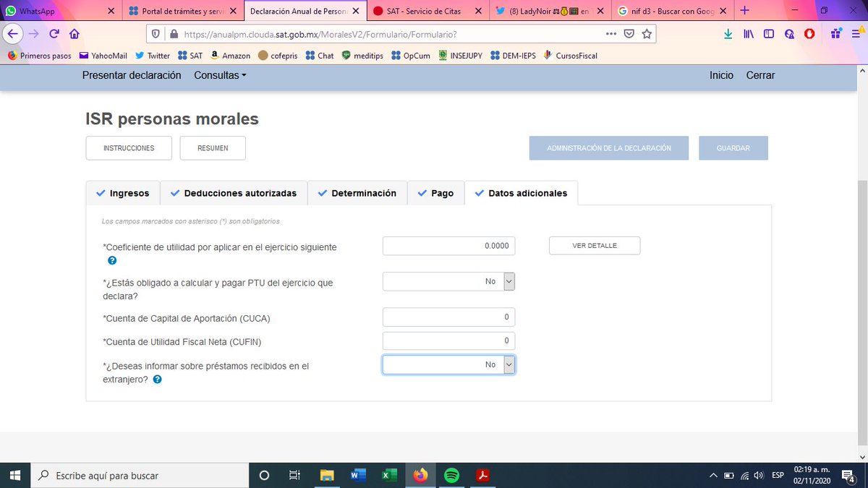868x488 pixels.
Task: Click ADMINISTRACIÓN DE LA DECLARACIÓN button
Action: coord(609,148)
